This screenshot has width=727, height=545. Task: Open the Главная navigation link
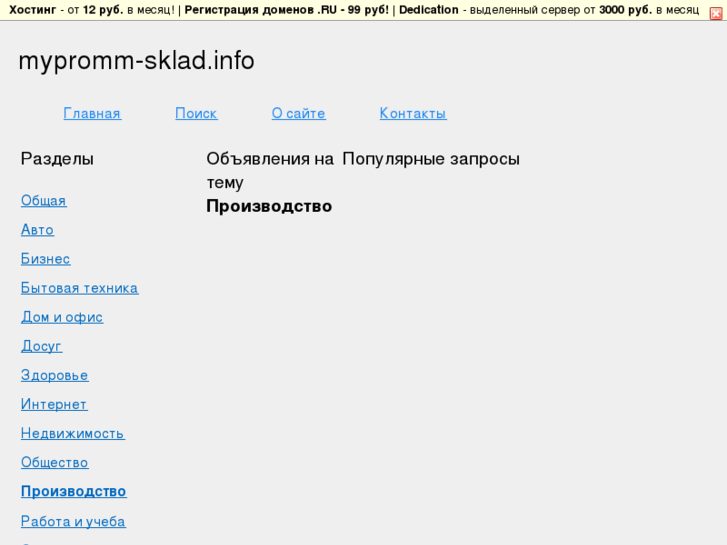point(92,113)
